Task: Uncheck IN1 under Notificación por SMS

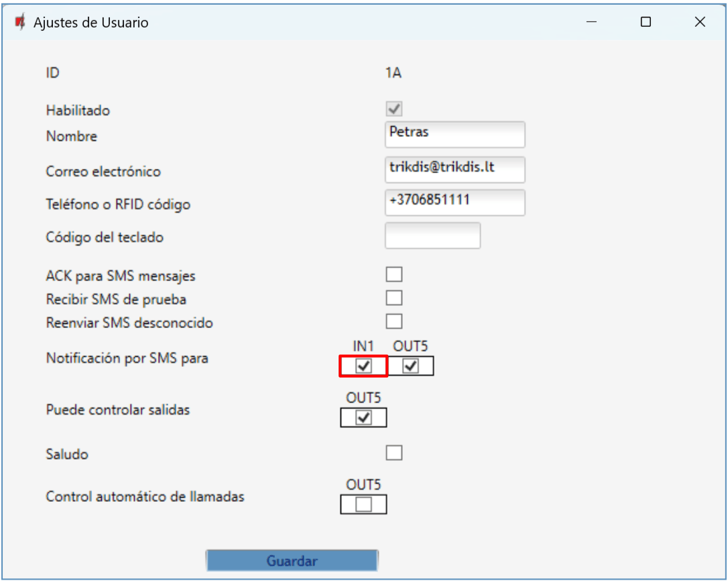Action: [363, 366]
